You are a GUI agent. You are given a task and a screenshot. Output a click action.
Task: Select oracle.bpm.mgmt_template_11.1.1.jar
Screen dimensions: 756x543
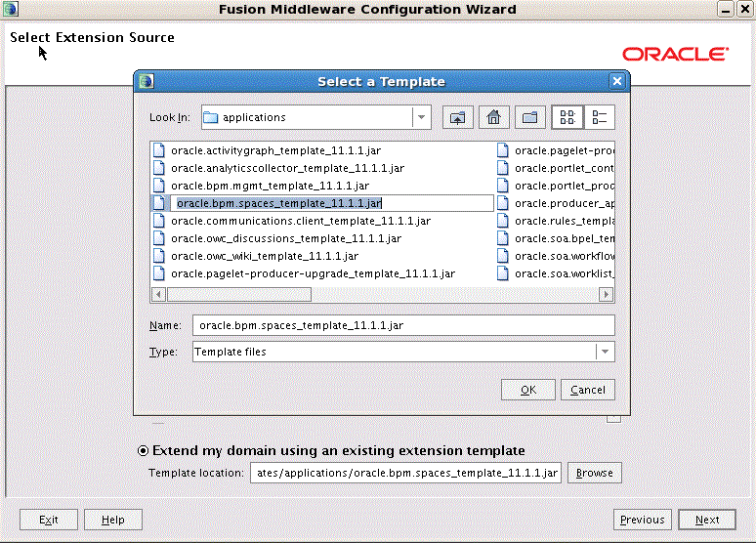coord(270,186)
